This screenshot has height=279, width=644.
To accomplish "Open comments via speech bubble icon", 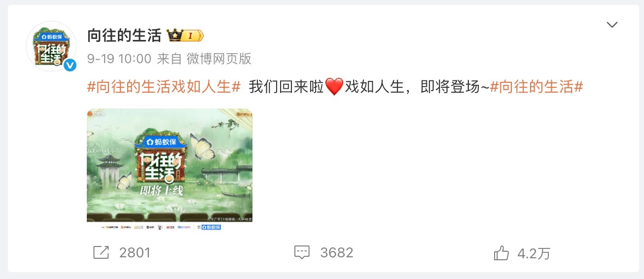I will click(x=302, y=253).
